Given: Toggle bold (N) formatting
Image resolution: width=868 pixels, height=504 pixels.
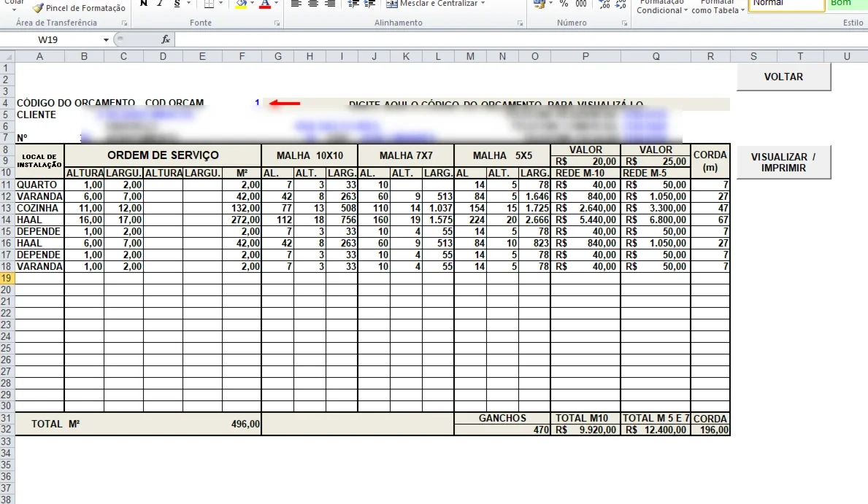Looking at the screenshot, I should coord(144,4).
